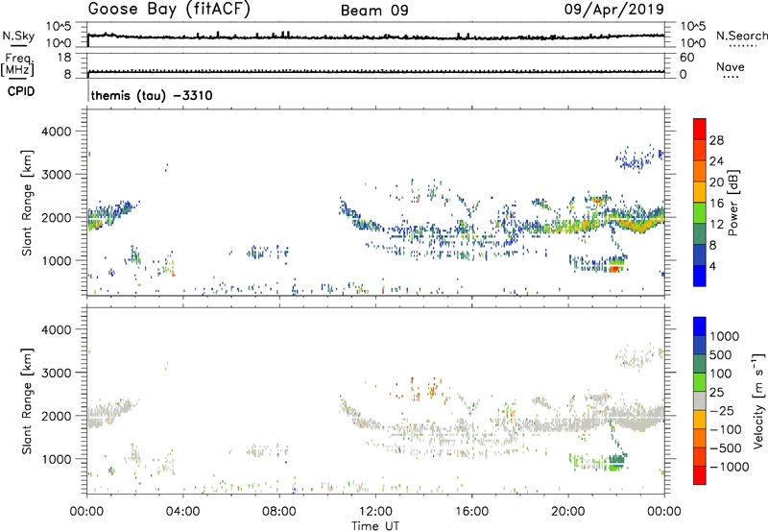Screen dimensions: 768x532
Task: Click the "-100" velocity colorbar label
Action: pos(725,429)
